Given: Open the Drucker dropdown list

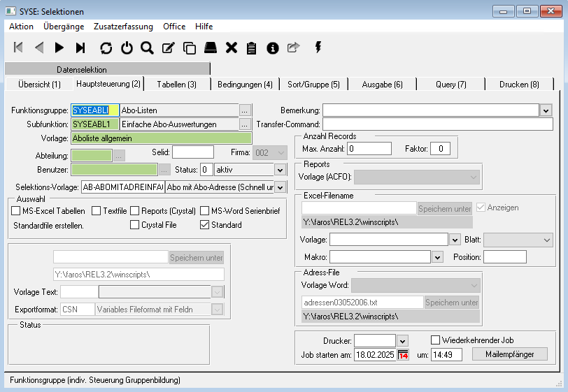Looking at the screenshot, I should point(402,340).
